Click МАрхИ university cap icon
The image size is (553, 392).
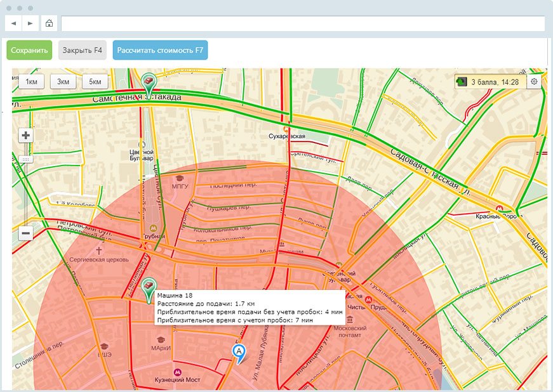161,340
